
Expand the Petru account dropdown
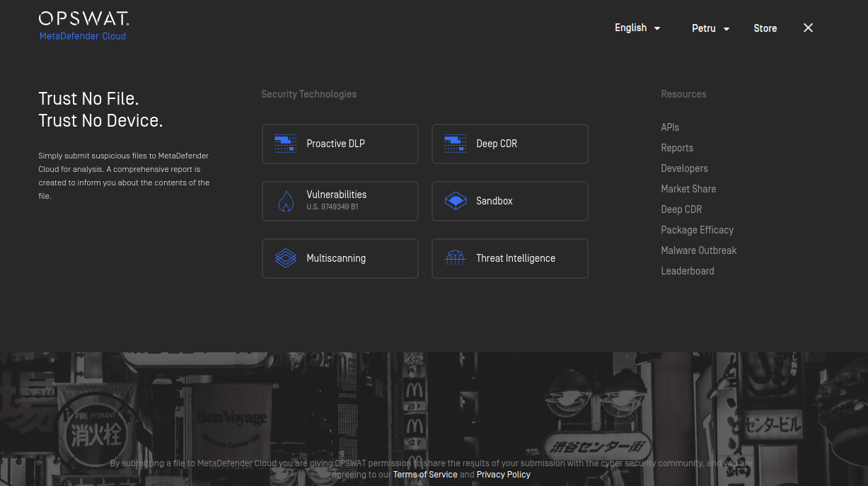pyautogui.click(x=710, y=28)
